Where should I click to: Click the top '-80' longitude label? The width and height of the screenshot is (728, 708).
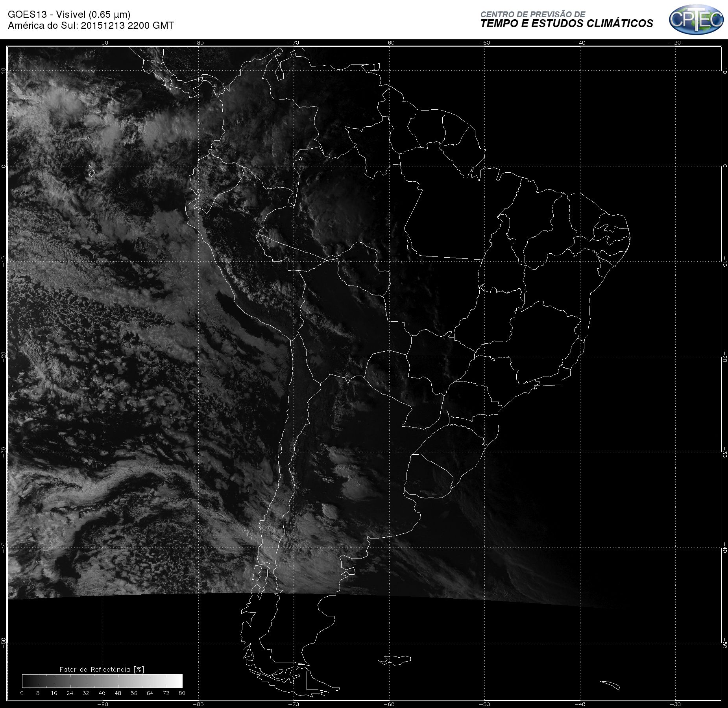tap(198, 43)
